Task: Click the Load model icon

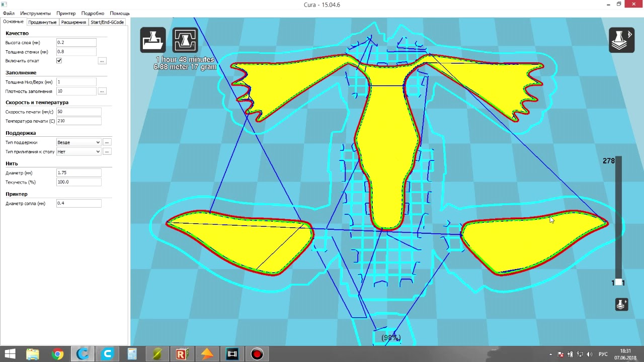Action: click(x=153, y=40)
